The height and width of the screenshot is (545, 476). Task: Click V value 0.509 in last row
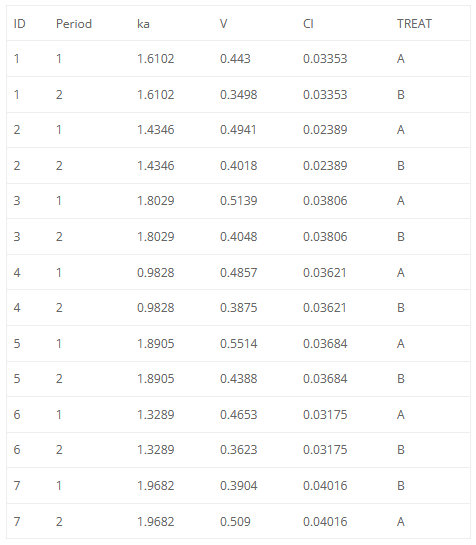pyautogui.click(x=235, y=522)
